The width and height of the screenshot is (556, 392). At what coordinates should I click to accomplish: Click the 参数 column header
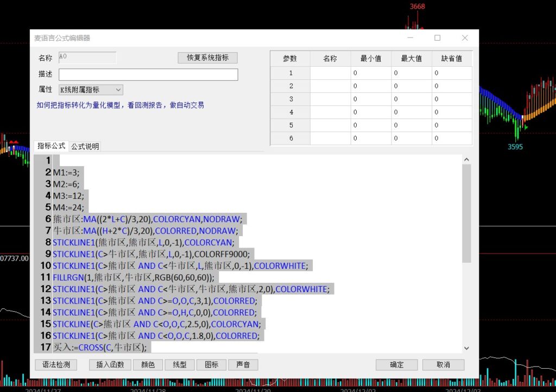(290, 59)
